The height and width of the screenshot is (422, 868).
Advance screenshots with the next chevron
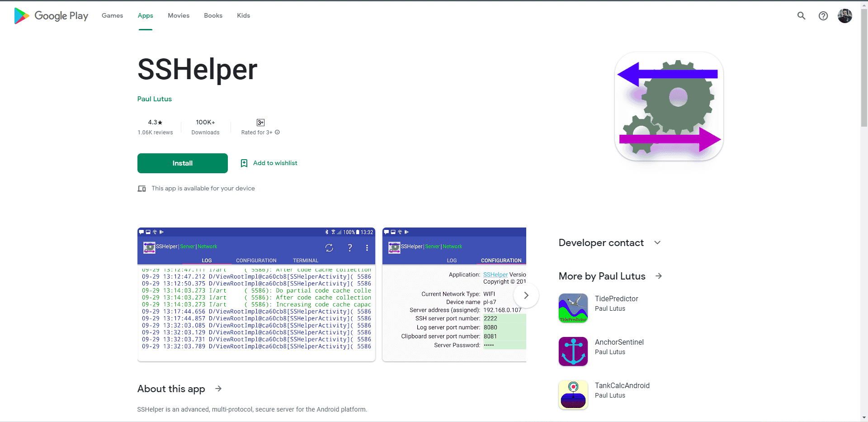(x=526, y=295)
